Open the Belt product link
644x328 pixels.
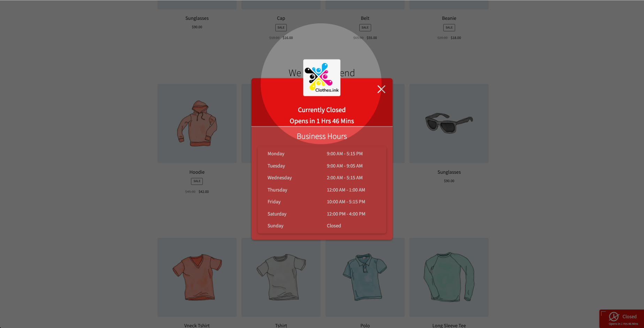[x=365, y=18]
